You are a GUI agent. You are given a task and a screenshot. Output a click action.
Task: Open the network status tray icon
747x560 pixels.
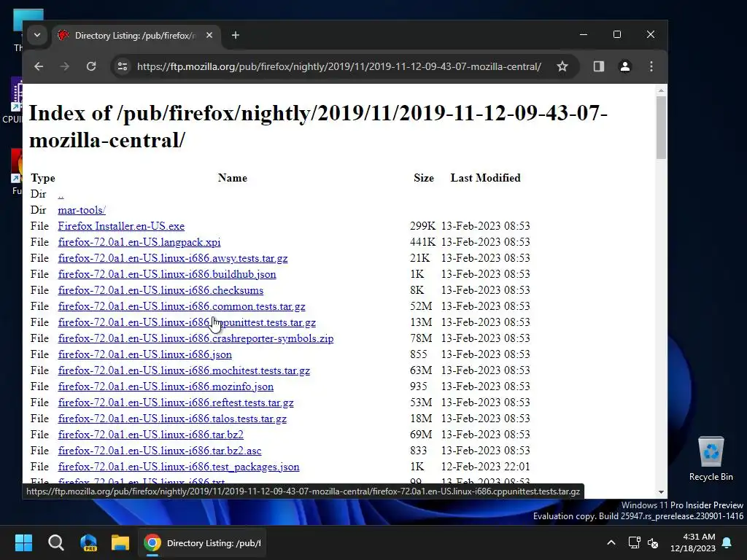[634, 542]
